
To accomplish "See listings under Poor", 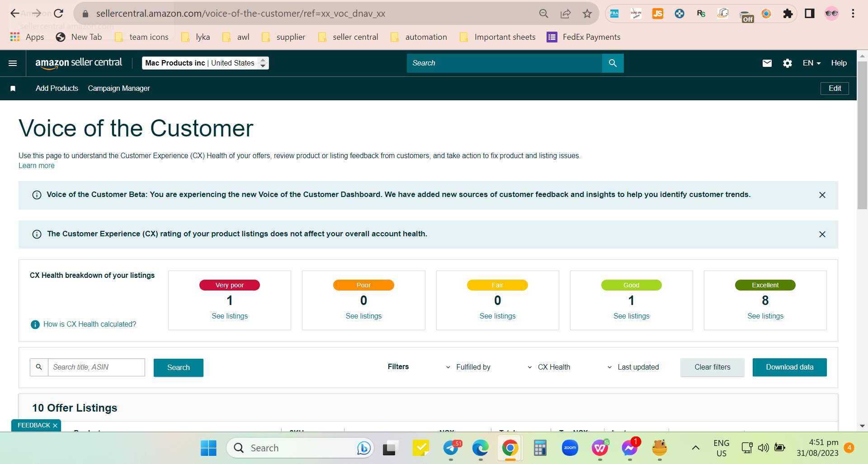I will click(363, 316).
